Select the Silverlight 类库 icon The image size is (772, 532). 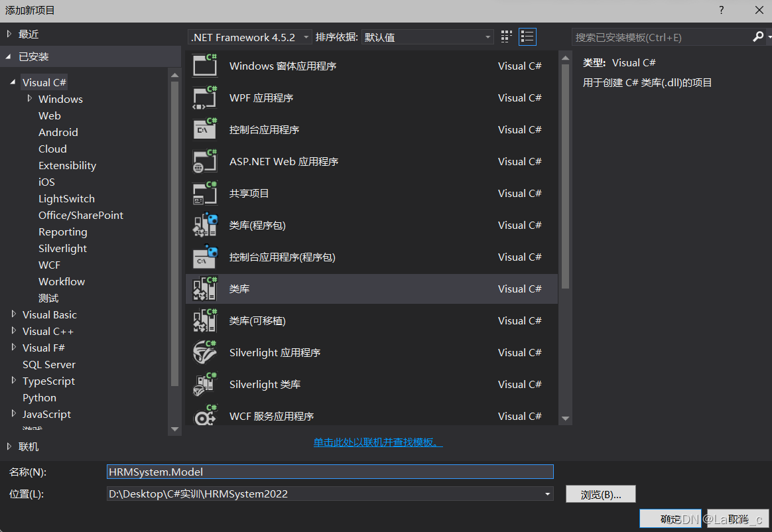tap(205, 384)
